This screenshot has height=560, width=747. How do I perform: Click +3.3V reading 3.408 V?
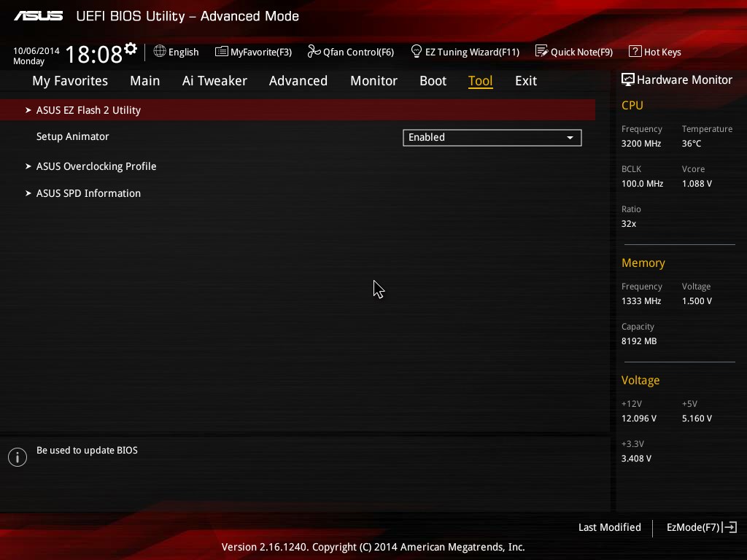(x=636, y=459)
